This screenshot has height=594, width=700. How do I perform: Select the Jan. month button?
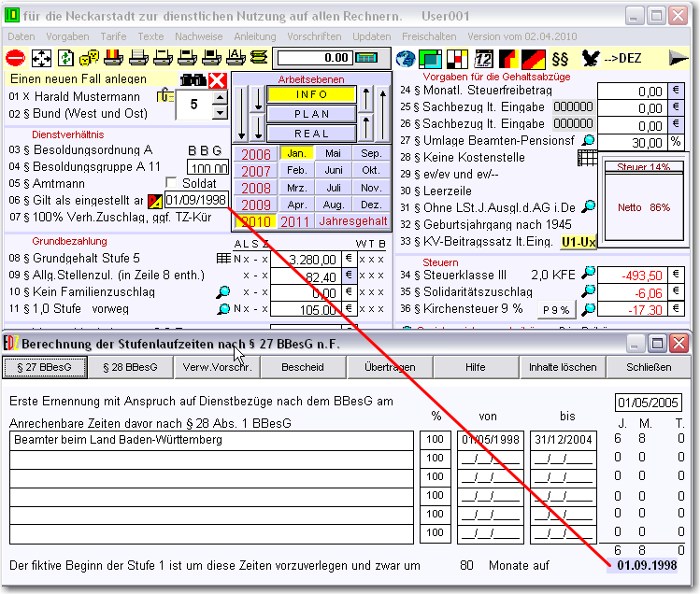point(296,153)
